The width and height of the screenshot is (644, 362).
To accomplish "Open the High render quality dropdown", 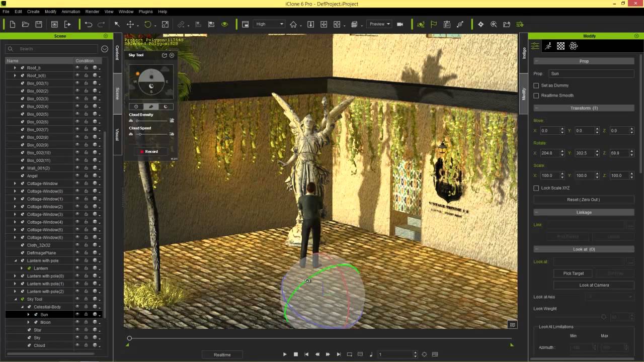I will click(x=270, y=24).
